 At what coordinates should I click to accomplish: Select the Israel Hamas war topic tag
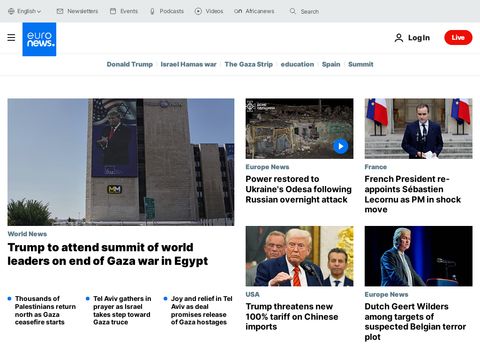pyautogui.click(x=188, y=64)
